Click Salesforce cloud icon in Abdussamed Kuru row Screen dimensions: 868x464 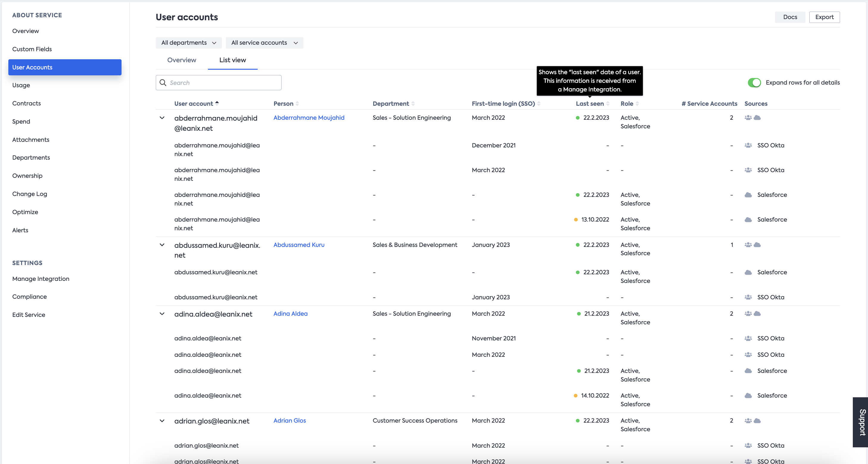757,245
